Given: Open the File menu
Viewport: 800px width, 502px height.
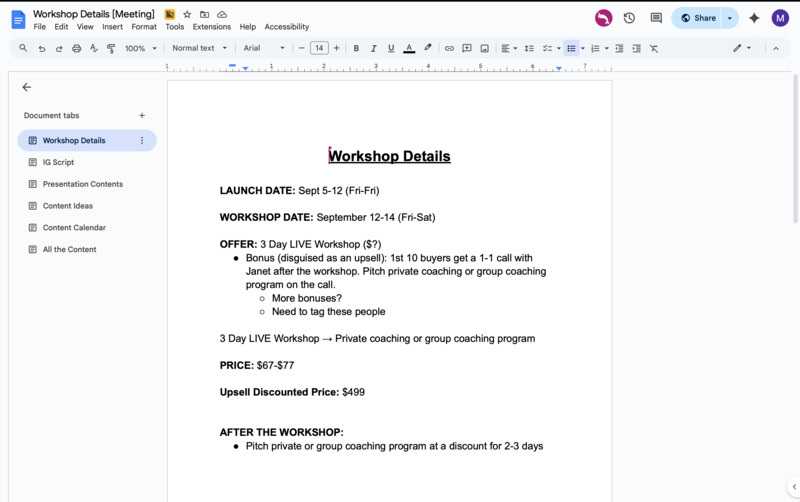Looking at the screenshot, I should [x=39, y=27].
